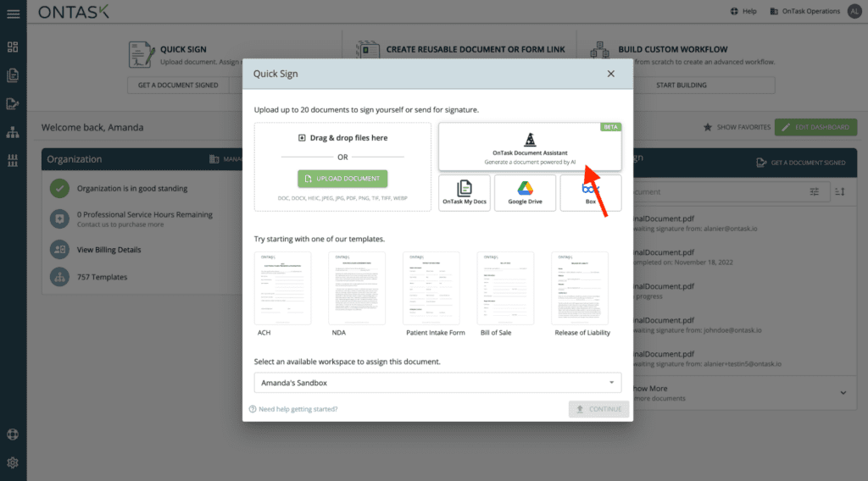868x481 pixels.
Task: Open the documents icon in sidebar
Action: pyautogui.click(x=13, y=75)
